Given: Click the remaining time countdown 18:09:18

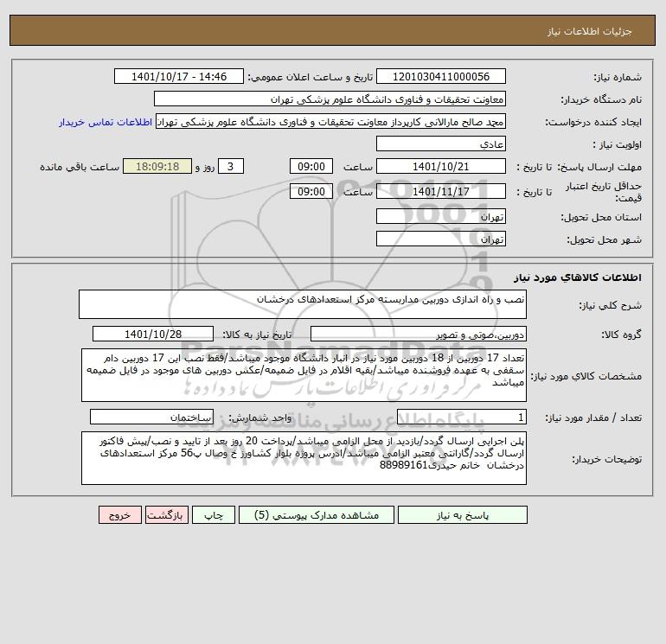Looking at the screenshot, I should coord(157,167).
